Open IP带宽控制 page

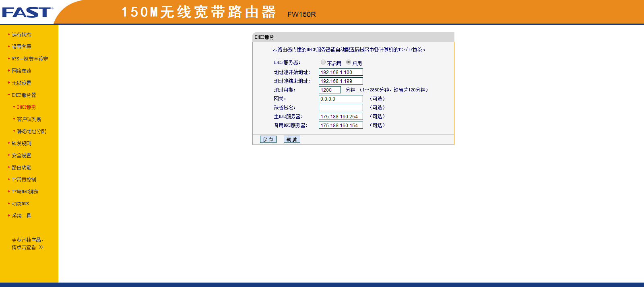point(24,180)
